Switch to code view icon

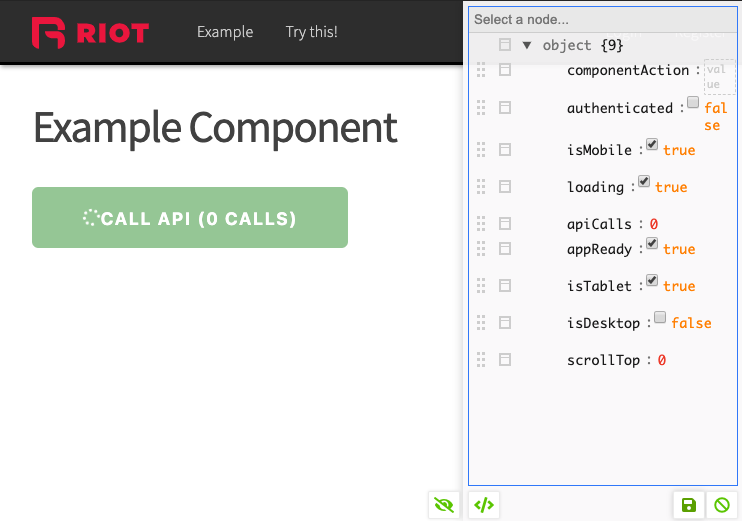point(484,505)
